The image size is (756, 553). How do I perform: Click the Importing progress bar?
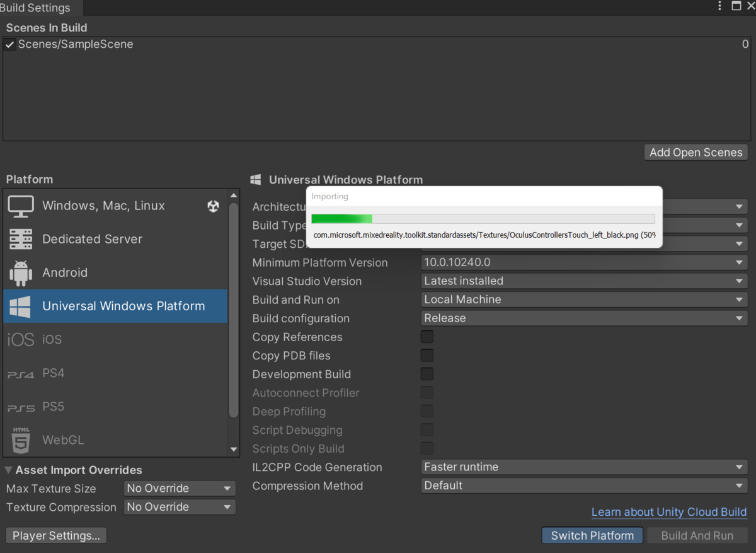(483, 219)
